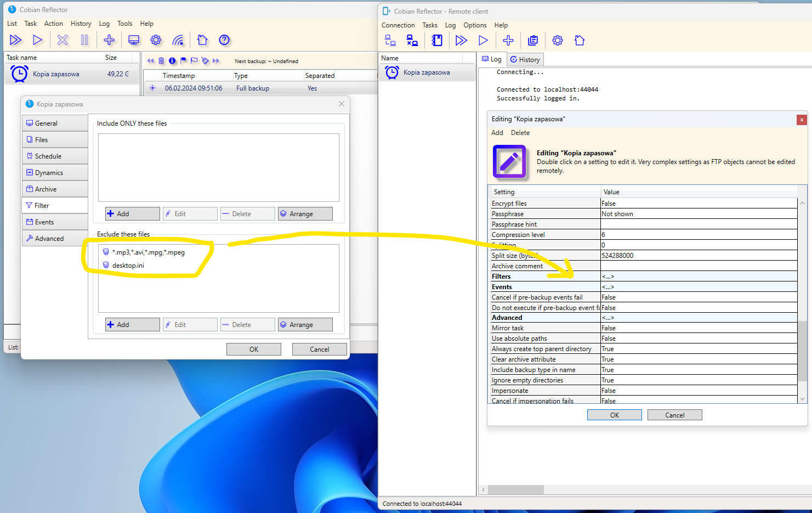
Task: Click Add in the Editing panel menu
Action: point(497,133)
